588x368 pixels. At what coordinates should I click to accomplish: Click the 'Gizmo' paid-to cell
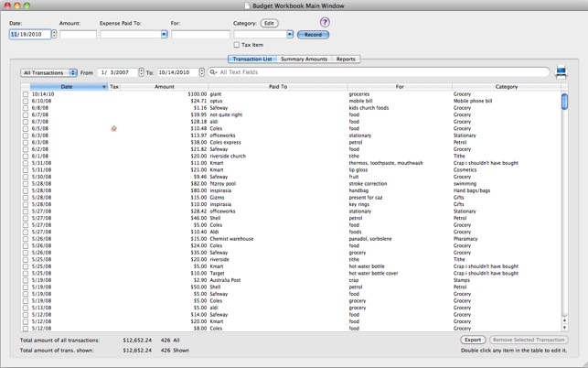click(217, 198)
